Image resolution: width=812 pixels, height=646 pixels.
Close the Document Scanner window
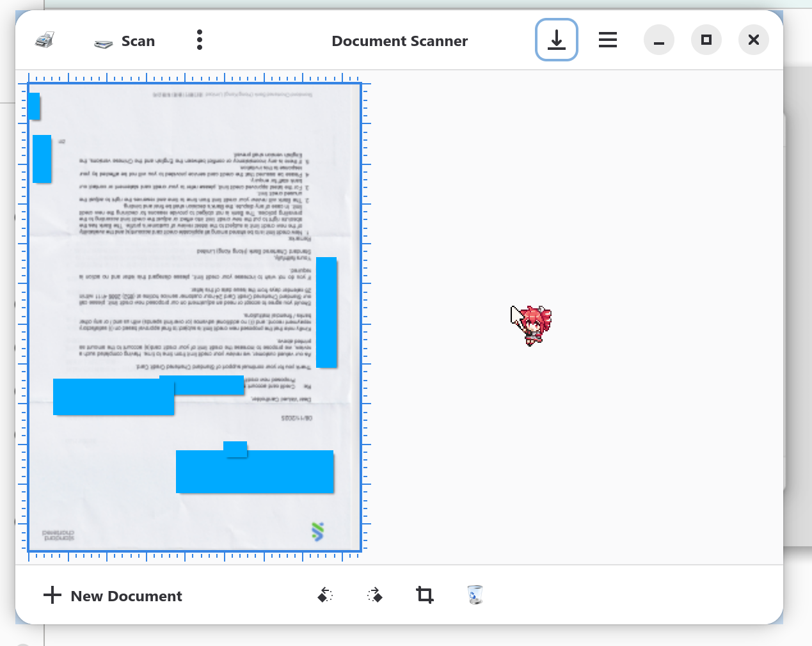(x=753, y=40)
